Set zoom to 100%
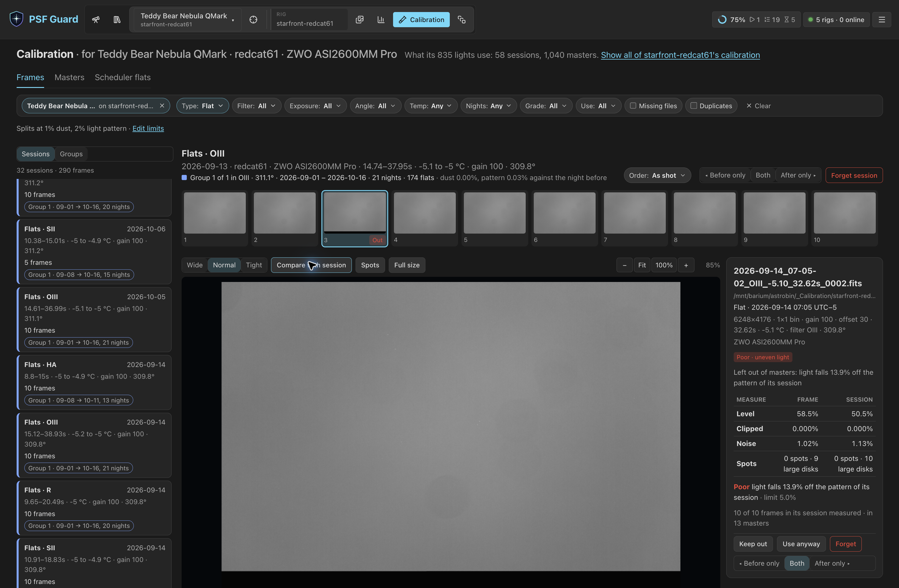899x588 pixels. tap(664, 265)
